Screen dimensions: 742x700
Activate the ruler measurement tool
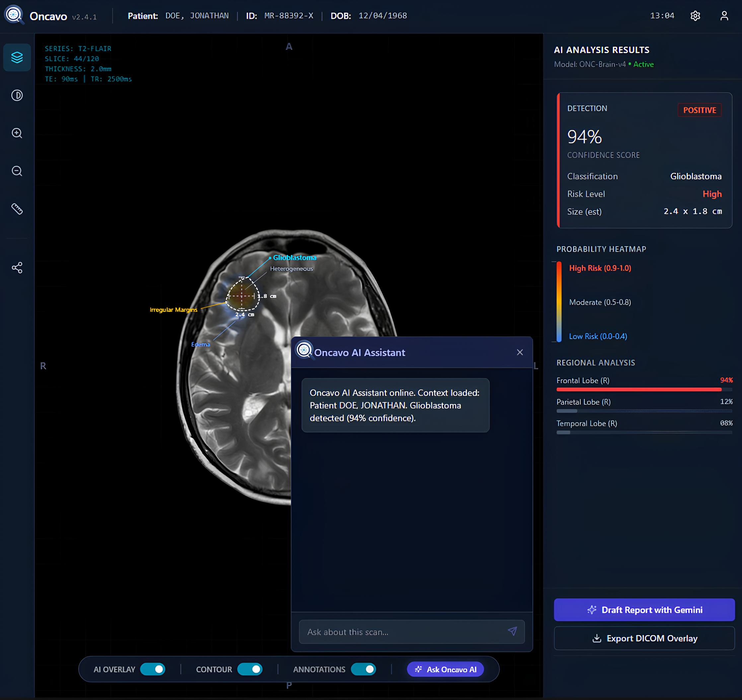17,209
